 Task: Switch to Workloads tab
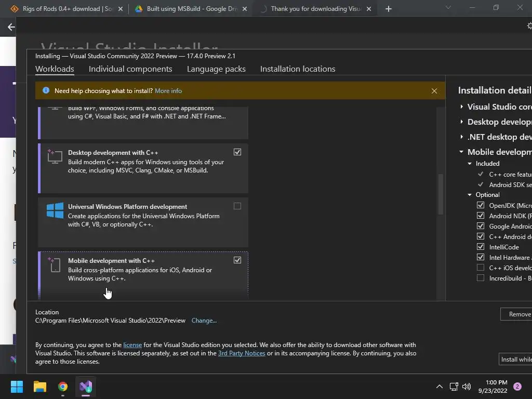point(55,69)
